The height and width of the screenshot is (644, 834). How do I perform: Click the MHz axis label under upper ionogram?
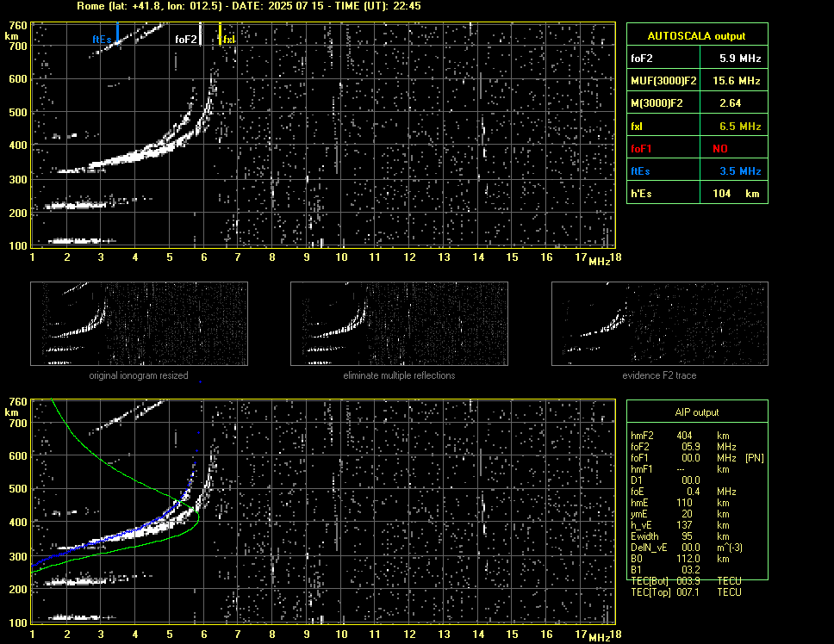(x=600, y=262)
